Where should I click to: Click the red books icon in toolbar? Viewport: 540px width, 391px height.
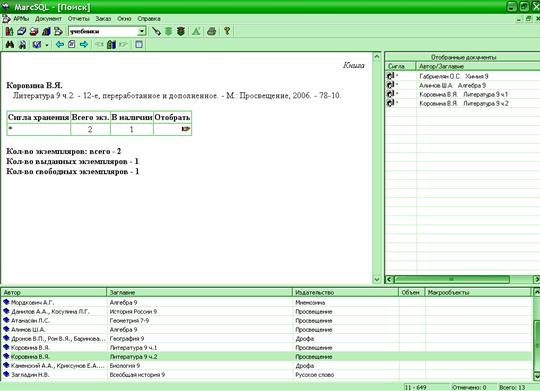pyautogui.click(x=9, y=31)
